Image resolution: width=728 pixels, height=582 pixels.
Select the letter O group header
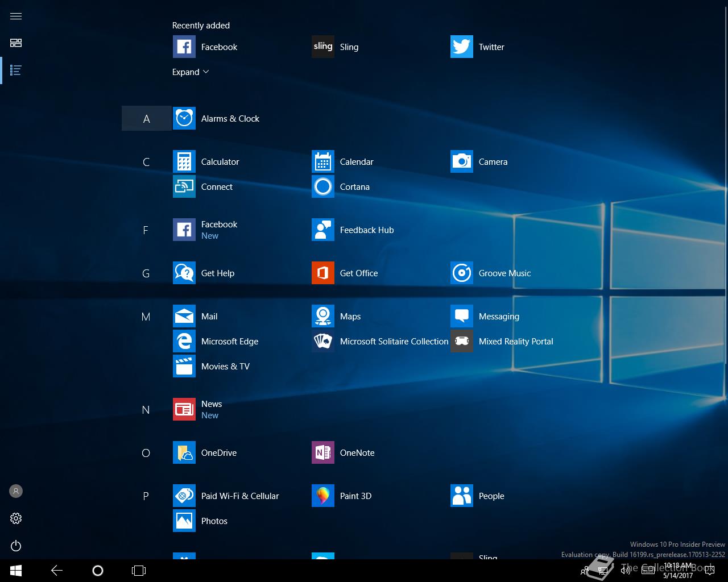(146, 453)
